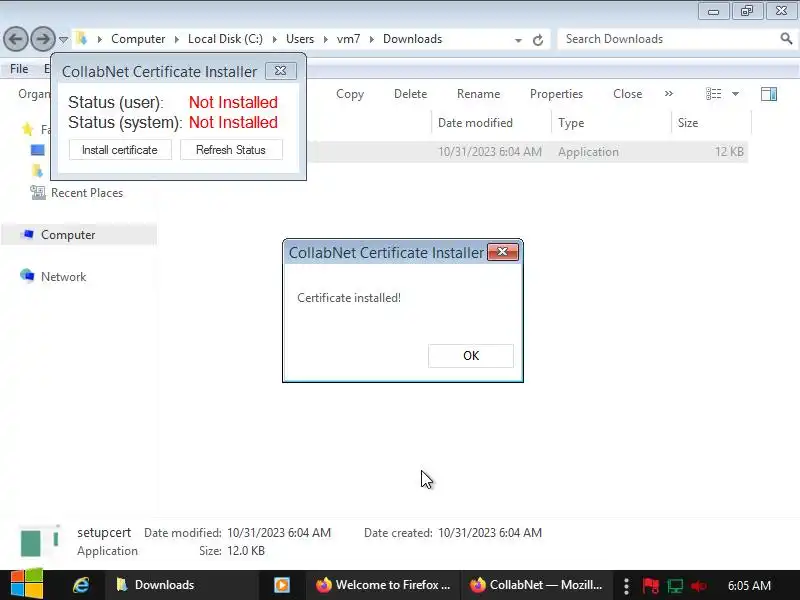800x600 pixels.
Task: Click the folder icon in the address bar
Action: [x=82, y=38]
